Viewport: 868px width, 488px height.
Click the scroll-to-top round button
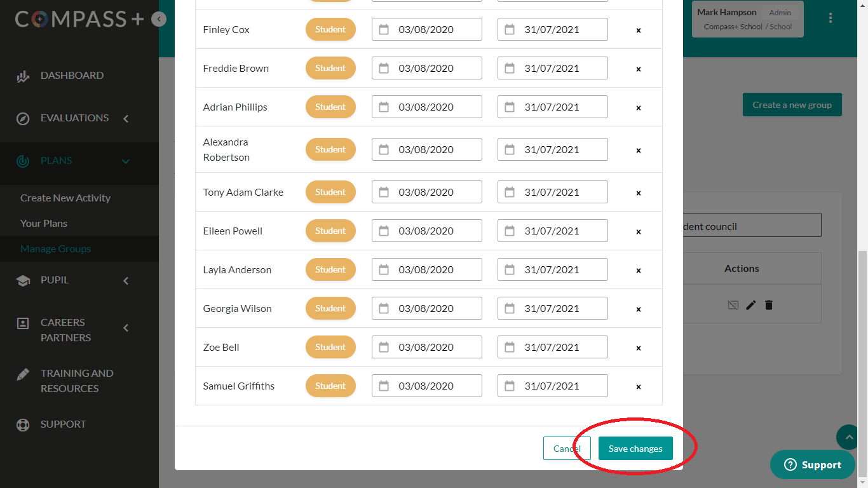(x=848, y=437)
